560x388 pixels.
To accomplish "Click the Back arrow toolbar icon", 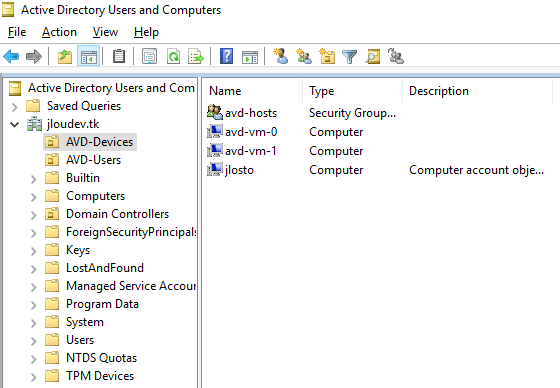I will tap(11, 56).
